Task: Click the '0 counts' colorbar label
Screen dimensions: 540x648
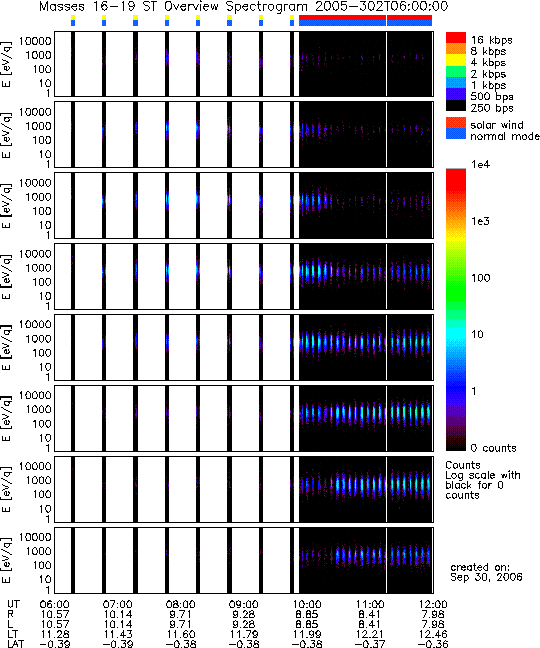Action: pos(494,448)
